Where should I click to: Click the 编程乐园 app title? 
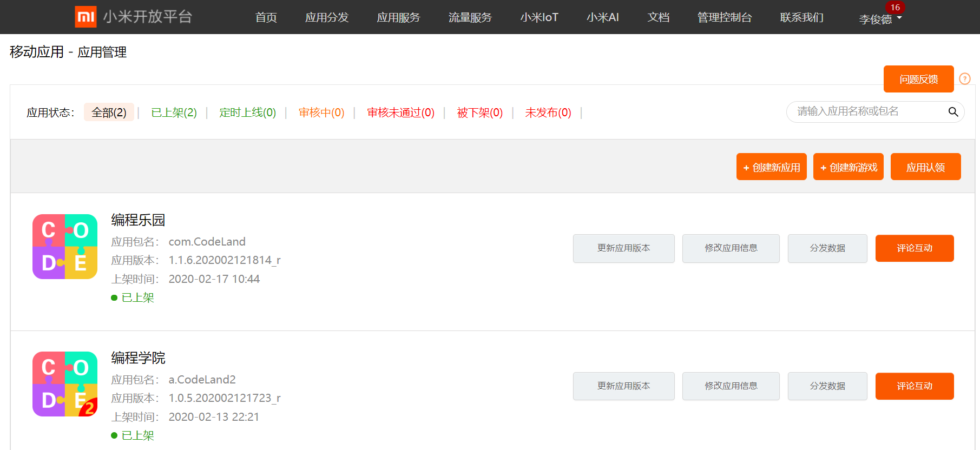[x=138, y=220]
